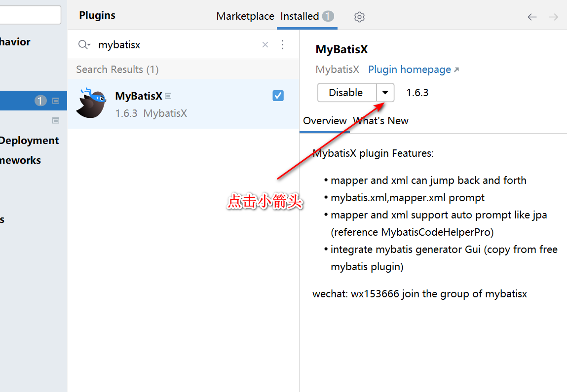Click the 1.6.3 version label beside Disable
This screenshot has width=567, height=392.
417,93
